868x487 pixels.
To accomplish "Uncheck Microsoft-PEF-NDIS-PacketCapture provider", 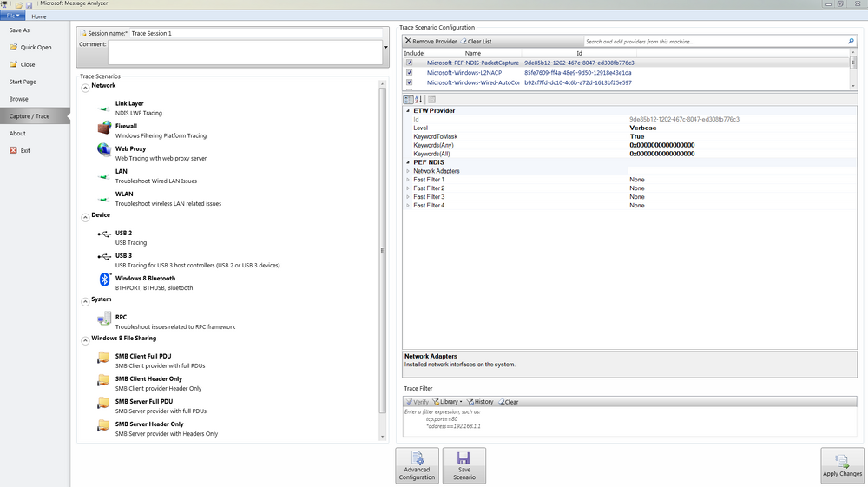I will [410, 63].
